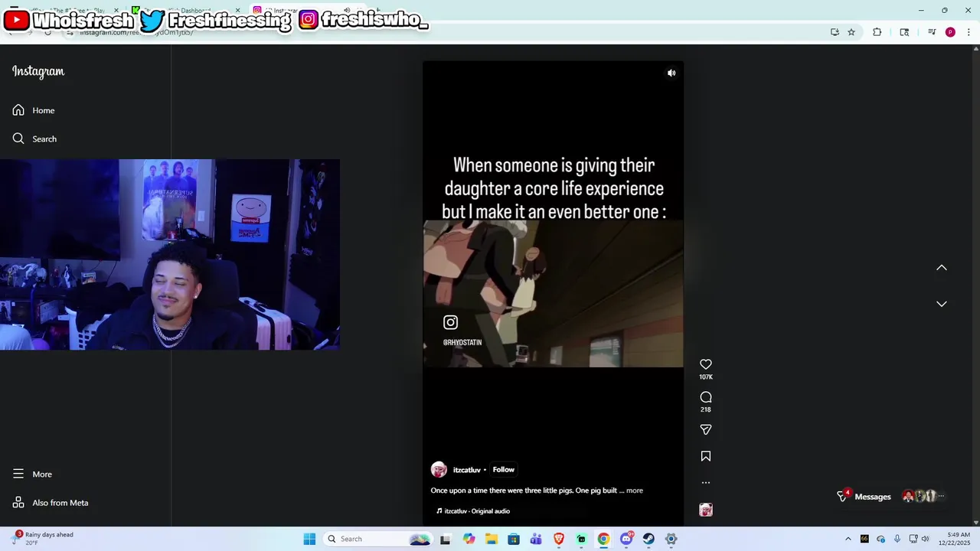
Task: Switch to Google Chrome in the taskbar
Action: point(603,539)
